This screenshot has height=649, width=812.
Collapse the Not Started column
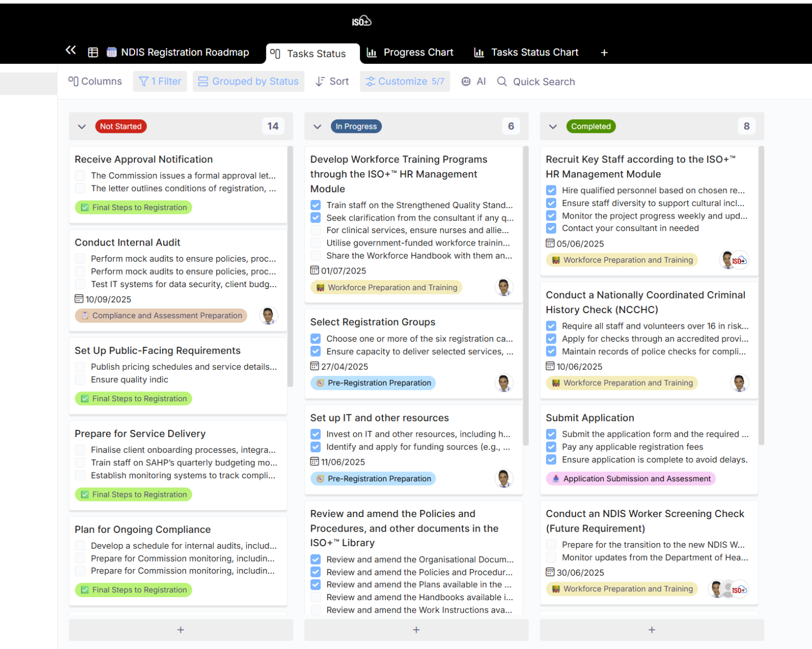[82, 127]
